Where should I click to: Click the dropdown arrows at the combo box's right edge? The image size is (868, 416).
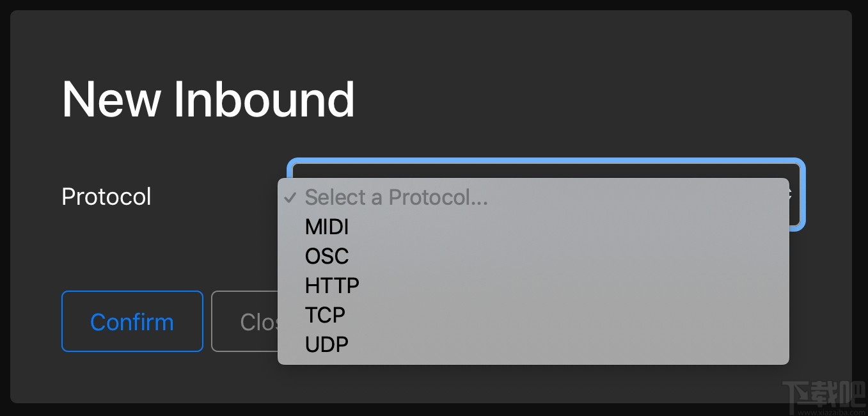click(x=795, y=195)
